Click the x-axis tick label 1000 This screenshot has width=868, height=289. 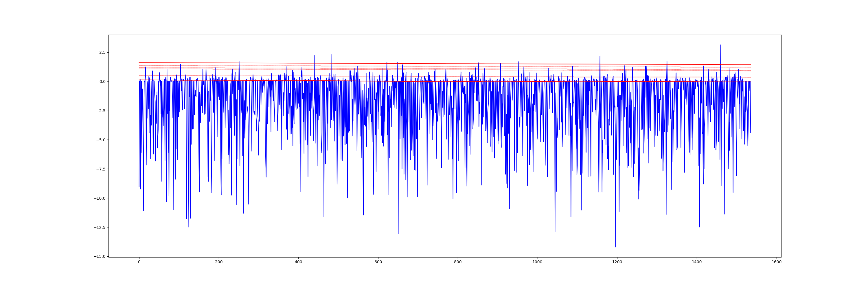coord(538,262)
